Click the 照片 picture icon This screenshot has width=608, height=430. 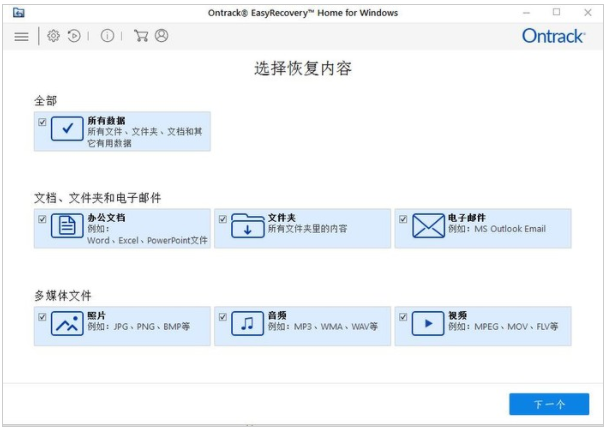(67, 325)
